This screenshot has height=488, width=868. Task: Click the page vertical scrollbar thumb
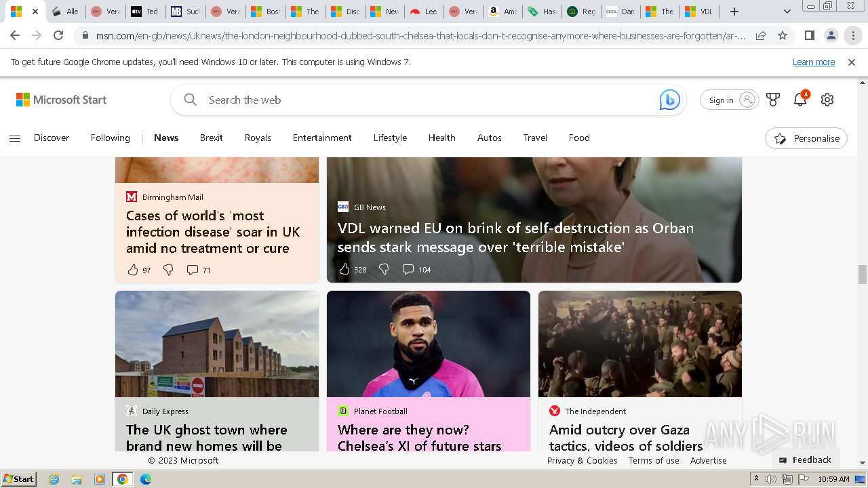coord(863,274)
